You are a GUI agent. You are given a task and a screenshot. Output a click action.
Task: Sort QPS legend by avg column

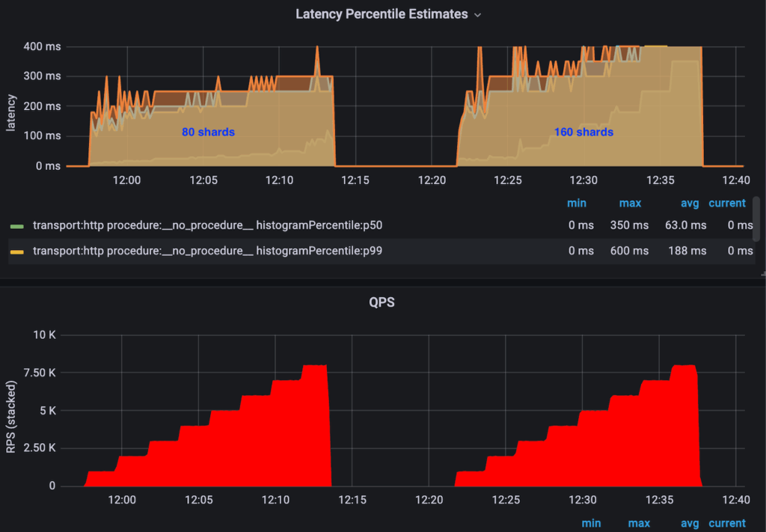pos(689,523)
